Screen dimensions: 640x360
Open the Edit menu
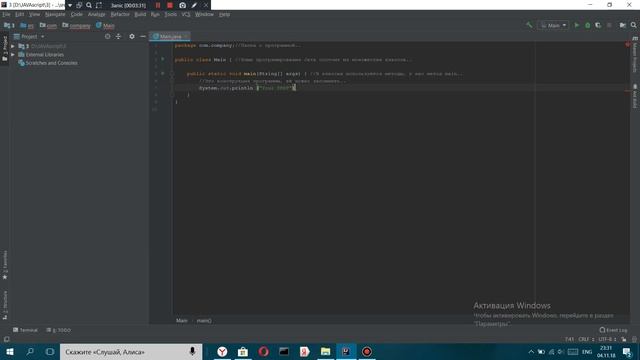point(20,14)
